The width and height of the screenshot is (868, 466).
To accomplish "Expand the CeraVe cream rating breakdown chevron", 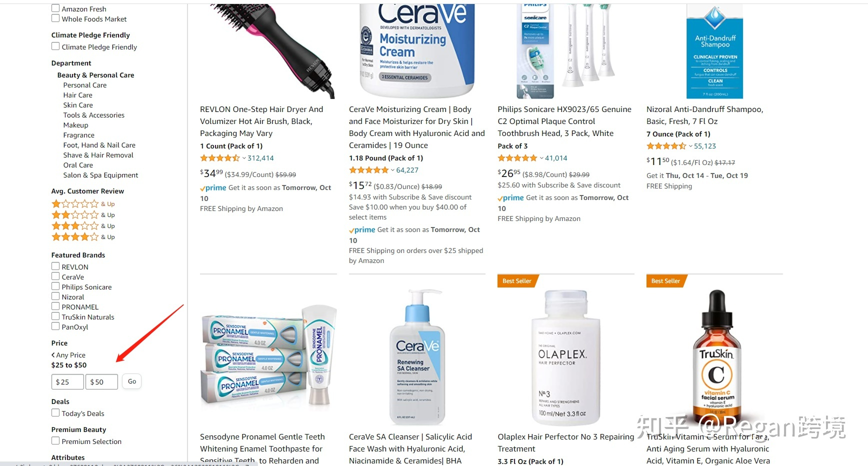I will (x=392, y=170).
